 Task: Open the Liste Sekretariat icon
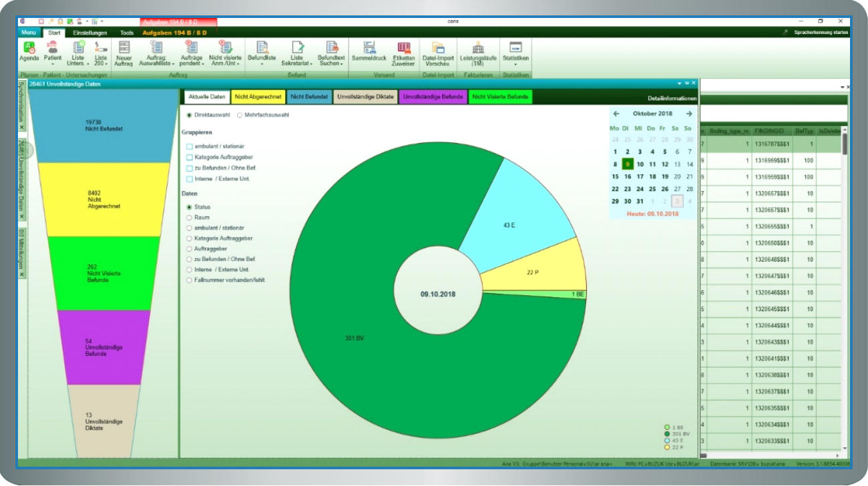click(296, 48)
